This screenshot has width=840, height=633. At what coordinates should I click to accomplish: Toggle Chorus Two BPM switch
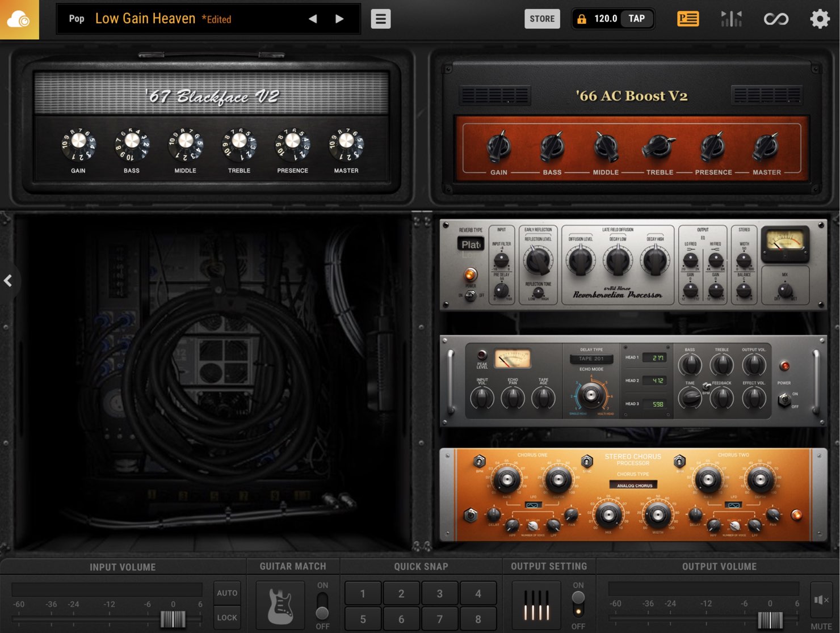[679, 461]
